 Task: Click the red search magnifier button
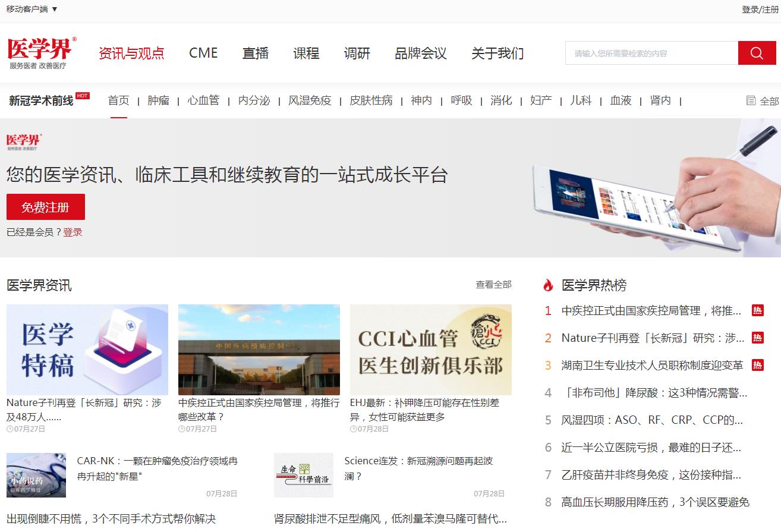tap(757, 53)
